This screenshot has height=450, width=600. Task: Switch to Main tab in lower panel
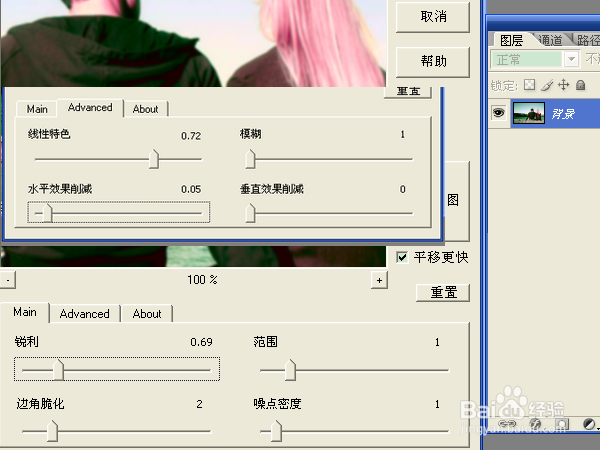pos(25,312)
